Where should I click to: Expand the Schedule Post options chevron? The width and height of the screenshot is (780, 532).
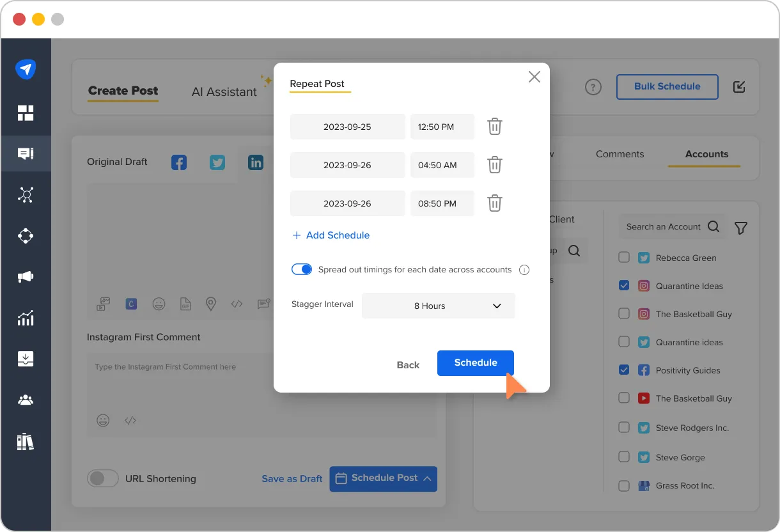coord(427,478)
